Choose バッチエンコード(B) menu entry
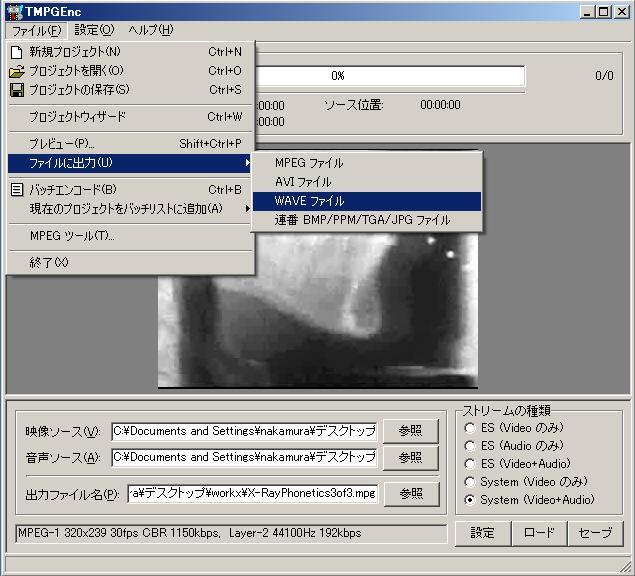Image resolution: width=635 pixels, height=576 pixels. (130, 190)
